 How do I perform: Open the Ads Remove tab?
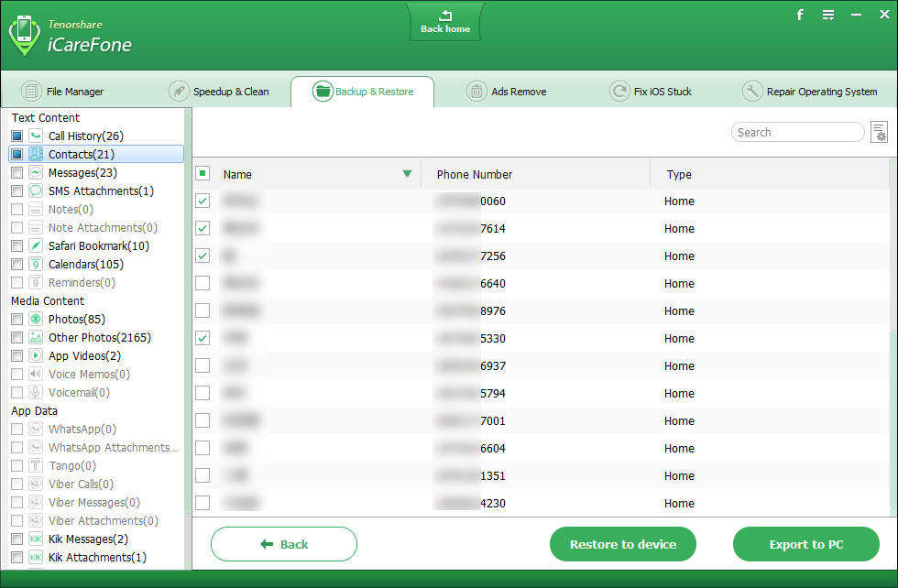(506, 91)
